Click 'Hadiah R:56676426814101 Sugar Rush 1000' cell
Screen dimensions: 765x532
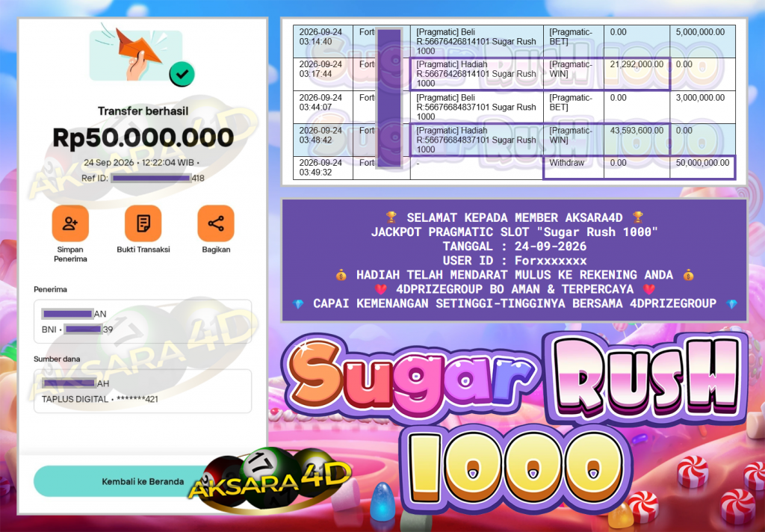(x=477, y=74)
